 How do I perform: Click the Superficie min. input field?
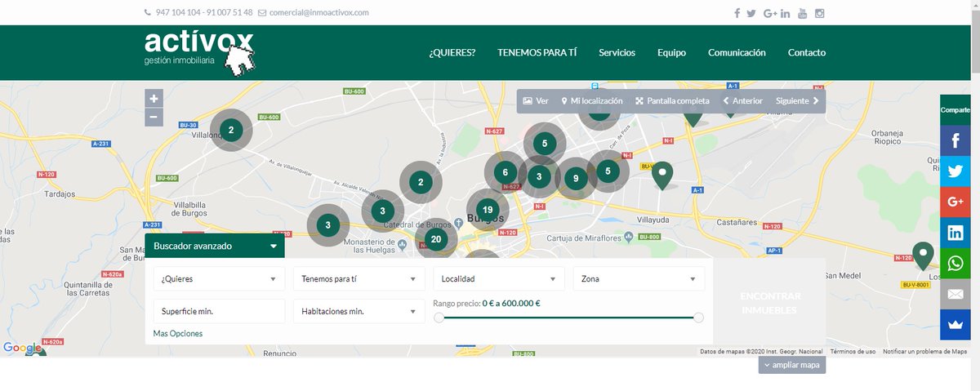tap(219, 311)
